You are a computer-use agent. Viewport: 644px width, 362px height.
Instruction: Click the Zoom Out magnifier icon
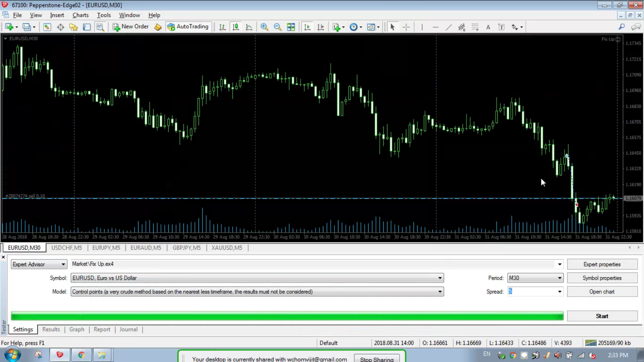pos(277,27)
